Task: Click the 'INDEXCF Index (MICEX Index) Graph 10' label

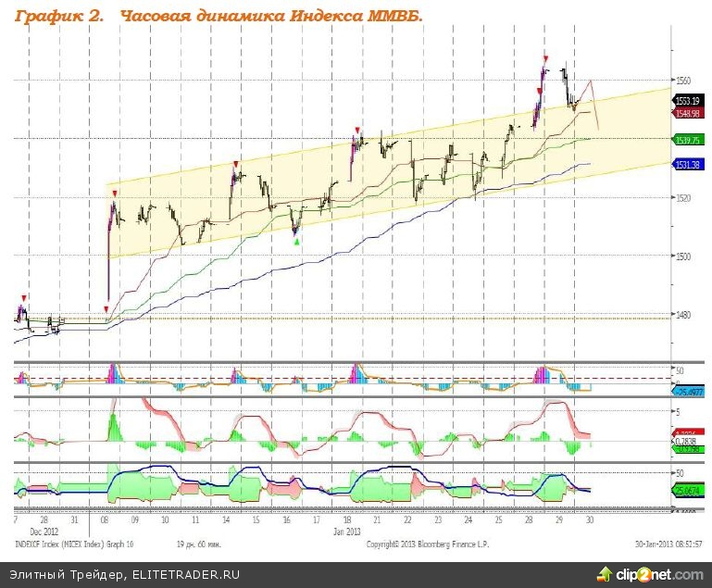Action: (72, 543)
